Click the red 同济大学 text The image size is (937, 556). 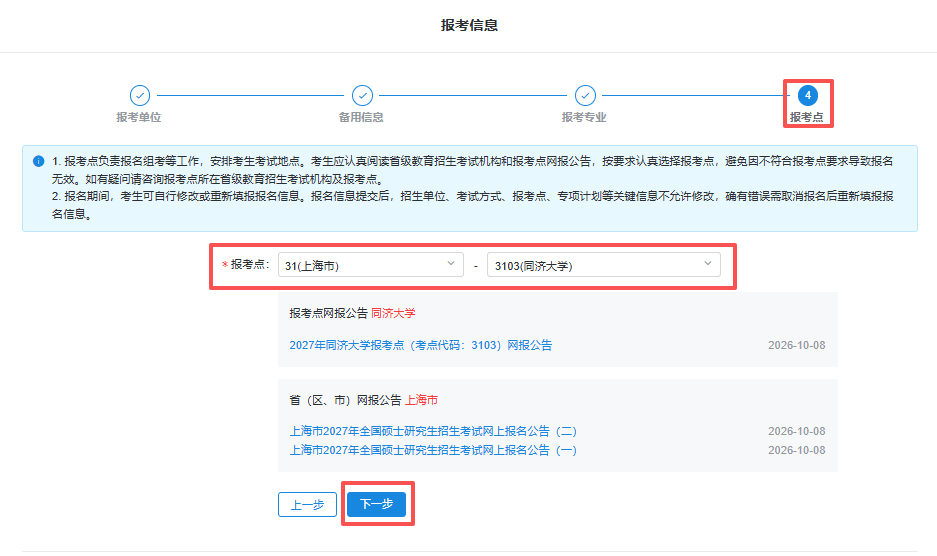[x=393, y=313]
